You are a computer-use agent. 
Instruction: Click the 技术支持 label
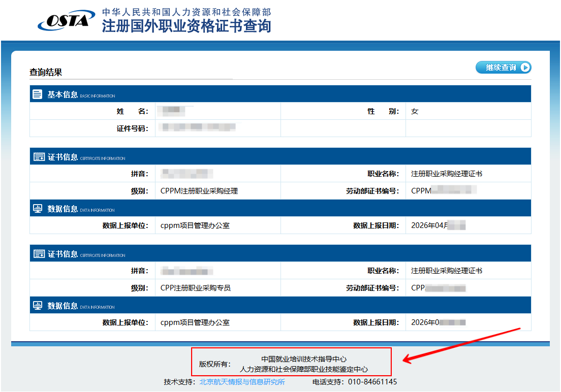pos(179,382)
